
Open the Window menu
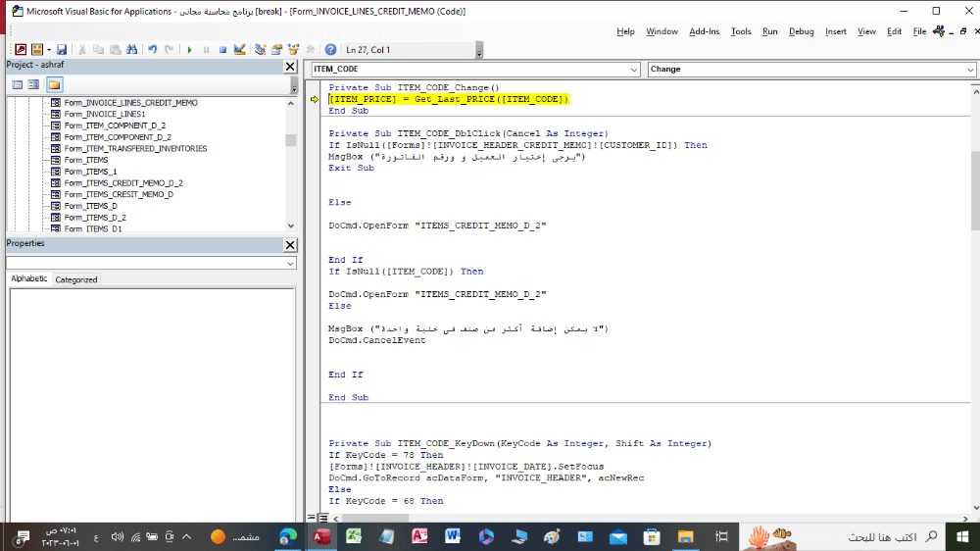tap(661, 31)
